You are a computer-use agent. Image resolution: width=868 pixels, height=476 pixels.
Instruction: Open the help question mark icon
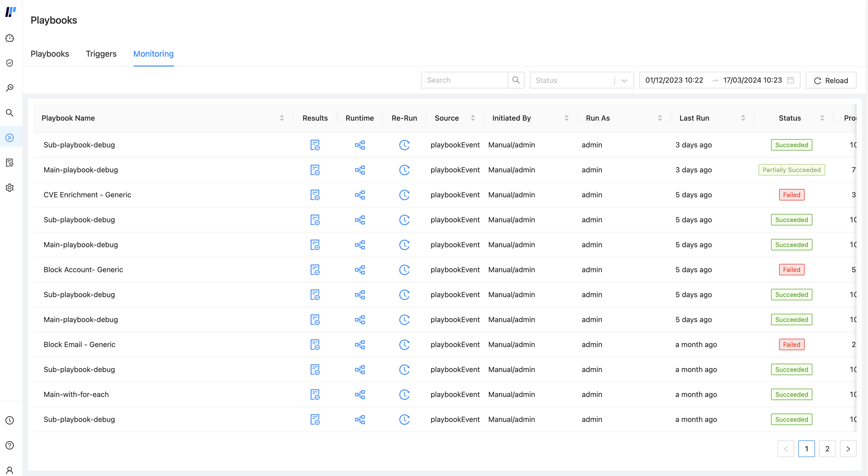pyautogui.click(x=10, y=445)
